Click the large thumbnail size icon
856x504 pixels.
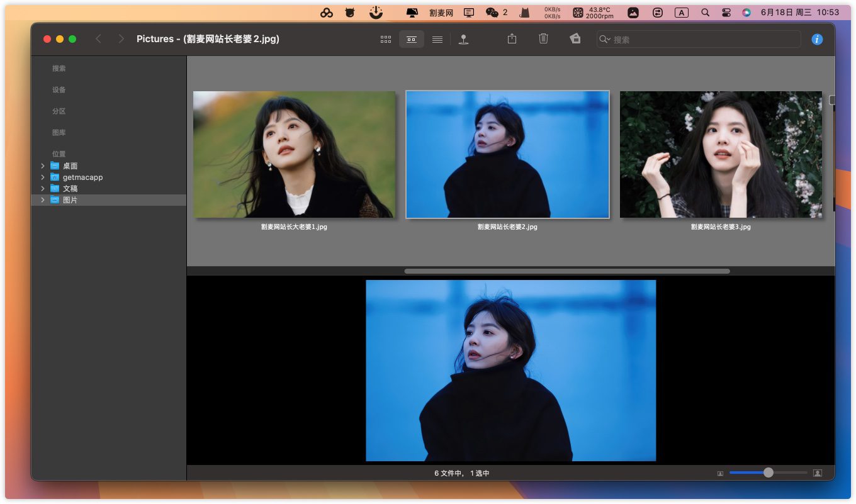(818, 473)
